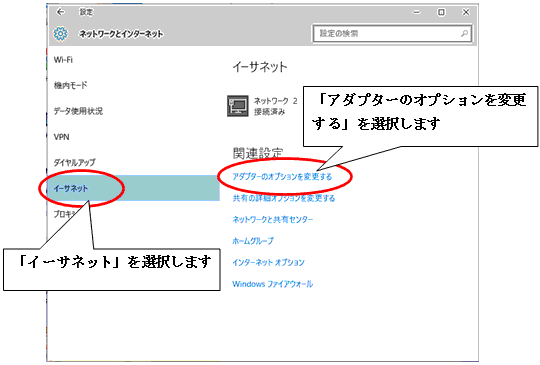Open Windows ファイアウォール link
Image resolution: width=540 pixels, height=365 pixels.
click(273, 284)
